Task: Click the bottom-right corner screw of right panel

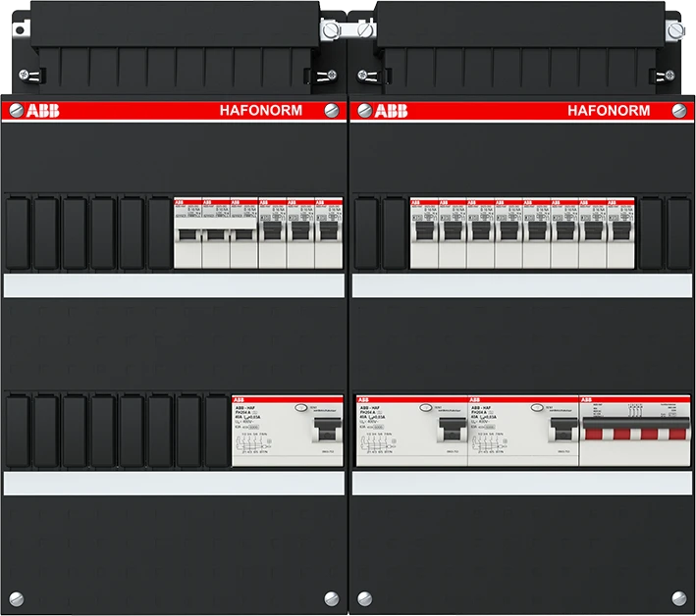Action: pos(678,595)
